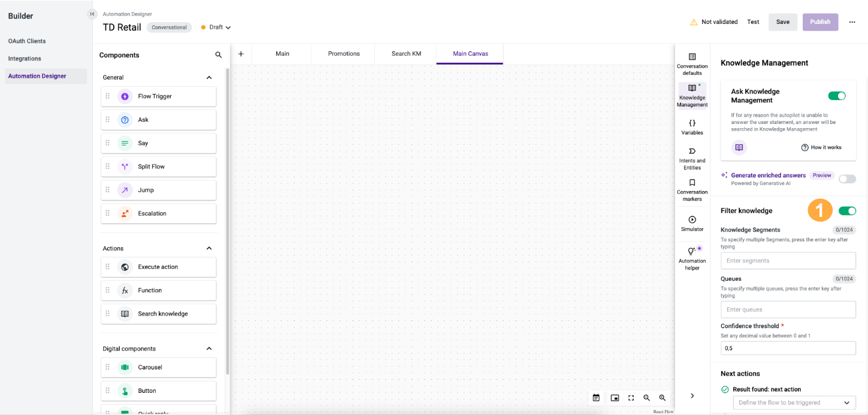Open the Variables panel icon
The height and width of the screenshot is (415, 868).
(692, 123)
